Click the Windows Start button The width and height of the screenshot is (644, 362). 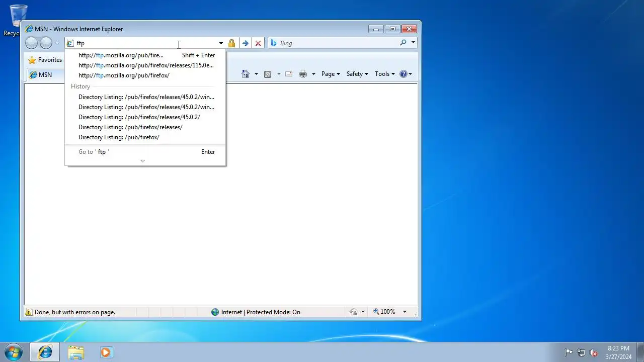point(13,352)
